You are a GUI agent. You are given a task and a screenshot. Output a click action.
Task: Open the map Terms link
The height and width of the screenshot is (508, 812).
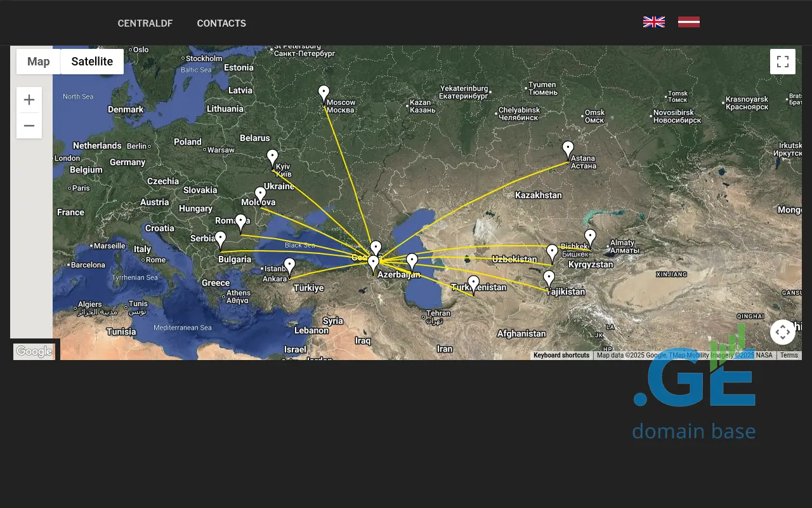pyautogui.click(x=789, y=356)
